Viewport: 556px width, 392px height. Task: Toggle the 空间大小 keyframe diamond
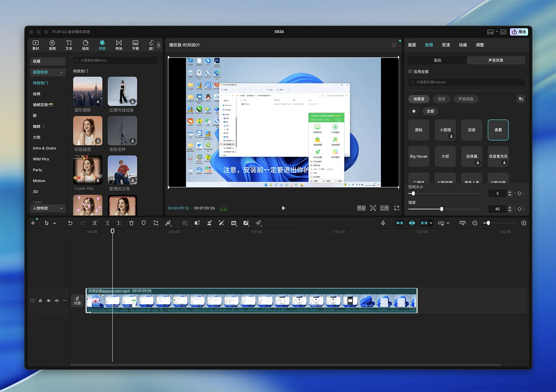point(519,193)
